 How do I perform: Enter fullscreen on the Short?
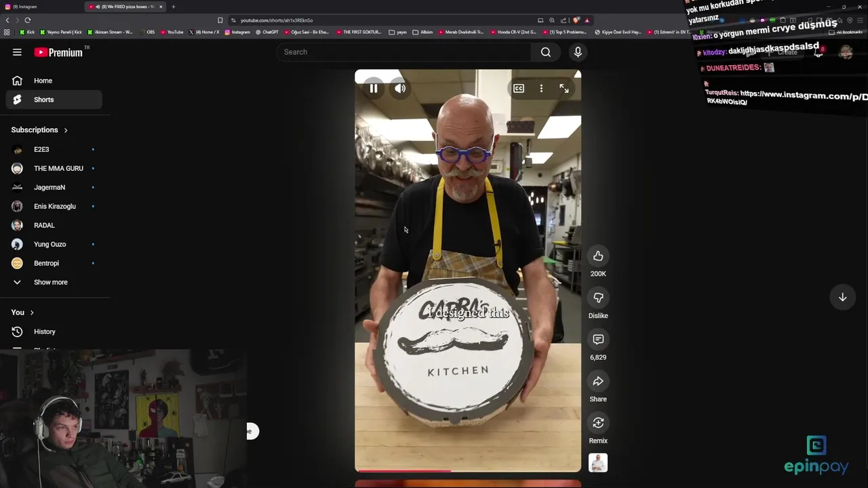(x=564, y=89)
